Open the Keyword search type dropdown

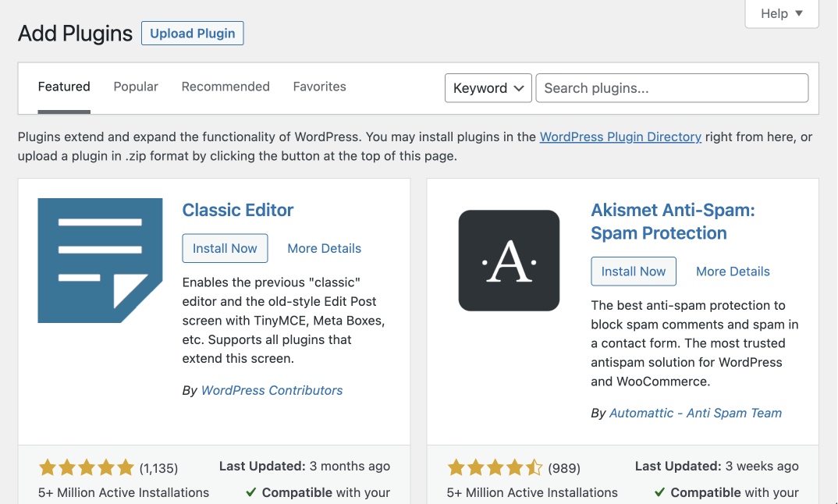(488, 87)
